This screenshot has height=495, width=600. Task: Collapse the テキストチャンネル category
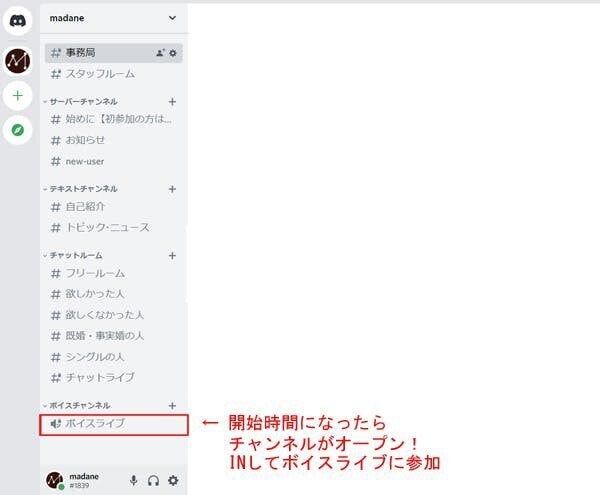[x=82, y=189]
